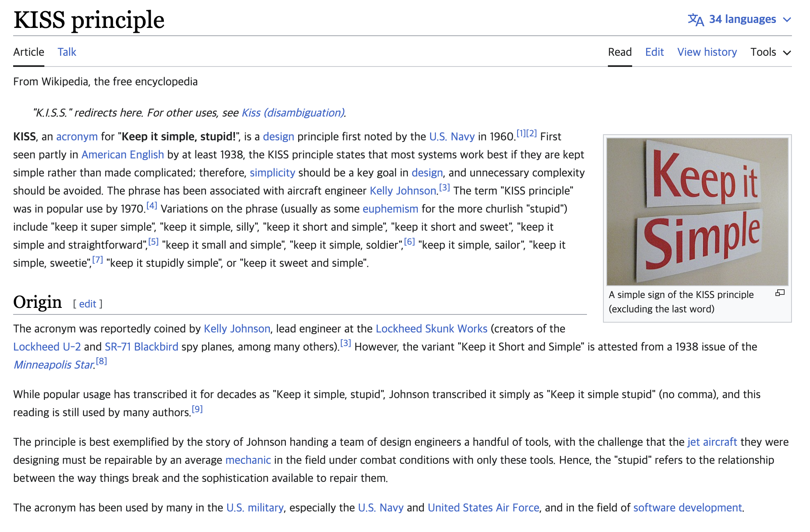Jump to citation [7]
Viewport: 810px width, 532px height.
click(97, 260)
